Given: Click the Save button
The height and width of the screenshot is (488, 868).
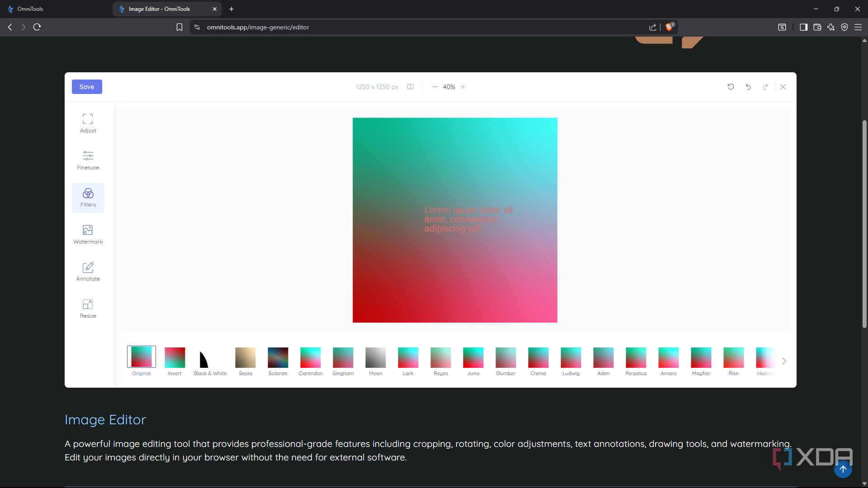Looking at the screenshot, I should click(87, 87).
